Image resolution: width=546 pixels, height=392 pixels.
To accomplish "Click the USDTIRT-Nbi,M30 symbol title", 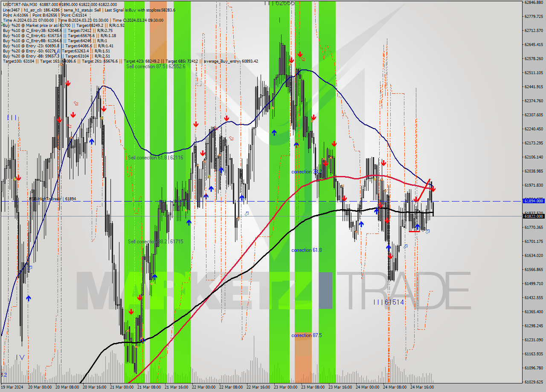I will point(20,4).
